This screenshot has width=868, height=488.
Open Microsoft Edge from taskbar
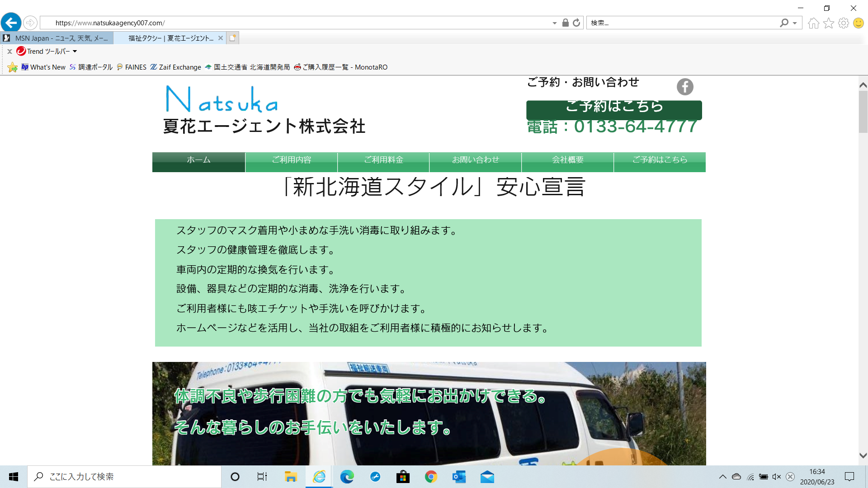[x=347, y=477]
